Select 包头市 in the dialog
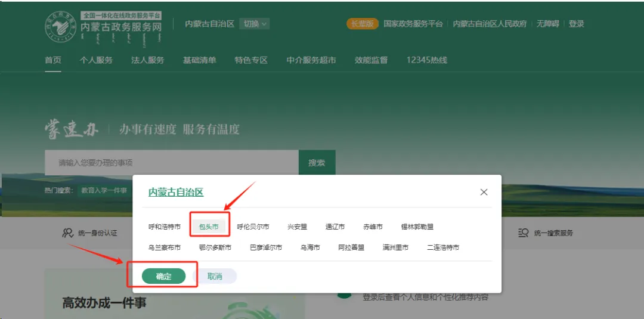This screenshot has width=644, height=319. (x=209, y=227)
